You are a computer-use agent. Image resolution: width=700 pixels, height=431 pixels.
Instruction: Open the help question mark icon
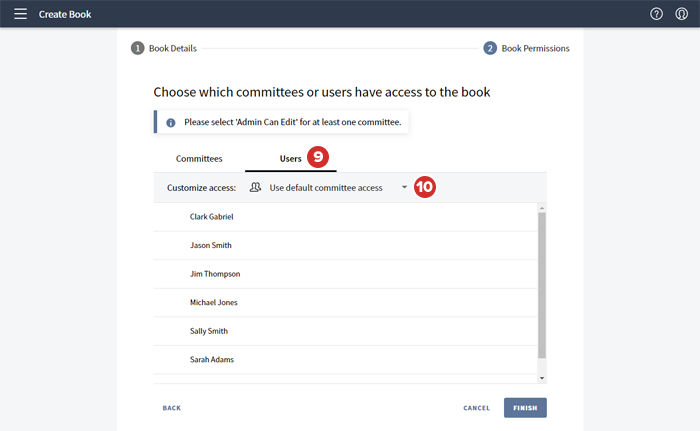click(656, 14)
